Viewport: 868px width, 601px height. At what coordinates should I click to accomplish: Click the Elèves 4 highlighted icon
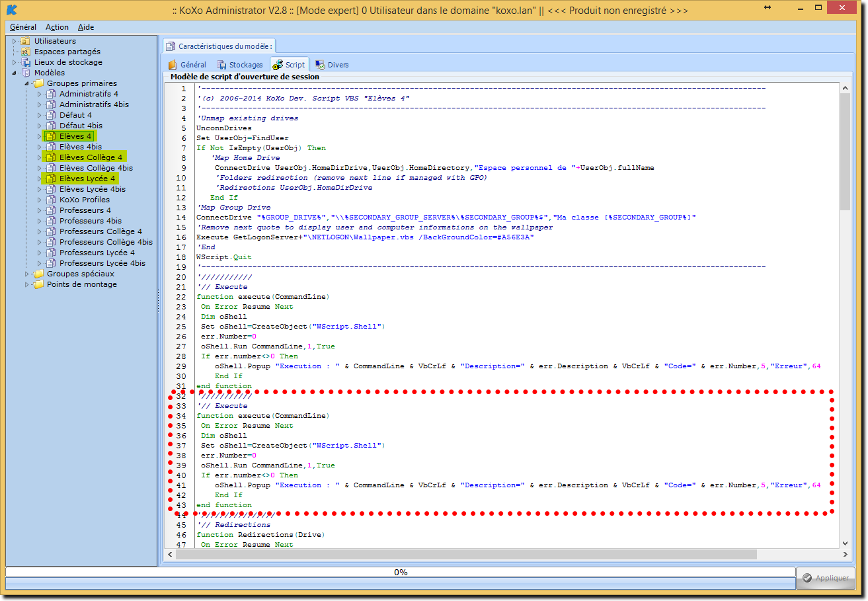point(50,136)
